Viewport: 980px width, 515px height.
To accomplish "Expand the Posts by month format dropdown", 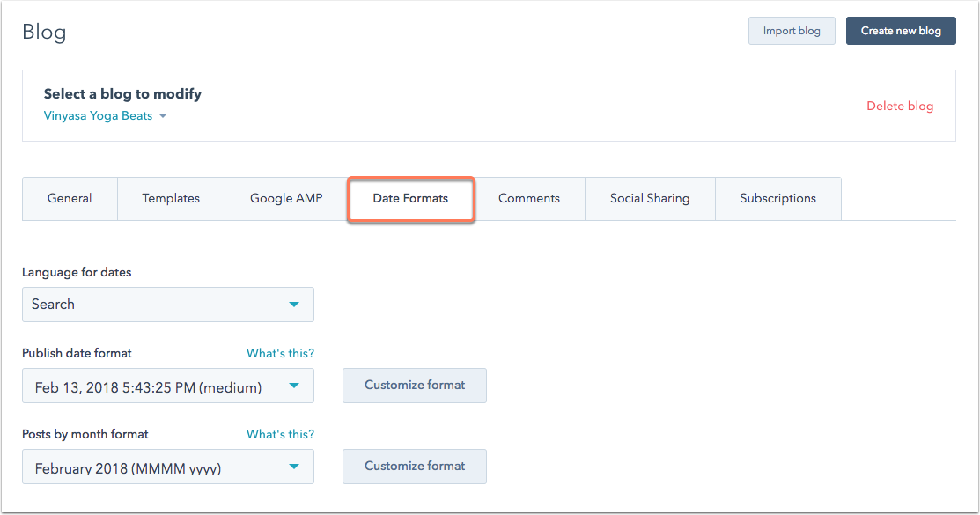I will 167,467.
